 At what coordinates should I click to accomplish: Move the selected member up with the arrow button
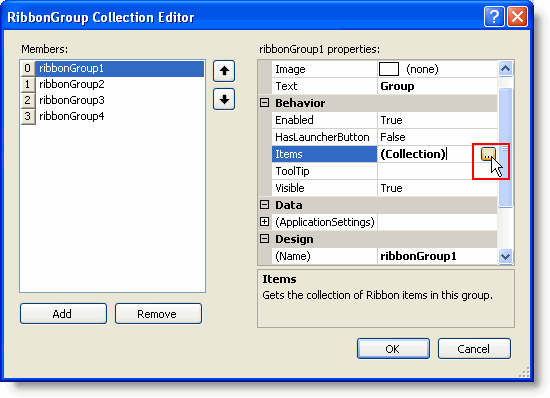click(x=224, y=71)
